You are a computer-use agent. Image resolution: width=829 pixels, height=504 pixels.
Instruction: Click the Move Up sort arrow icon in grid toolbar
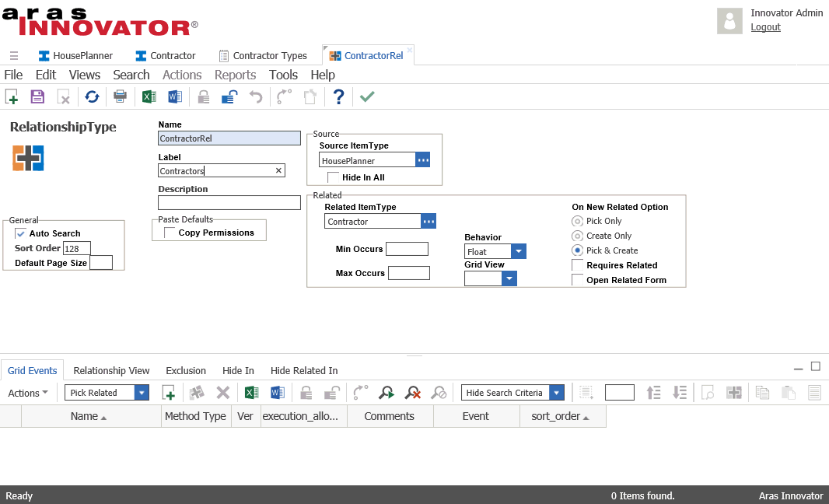pos(654,393)
